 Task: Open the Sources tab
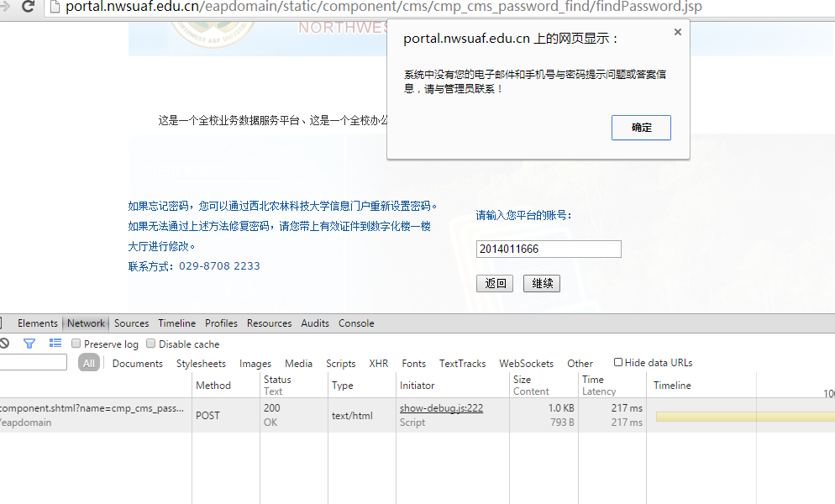[x=132, y=323]
